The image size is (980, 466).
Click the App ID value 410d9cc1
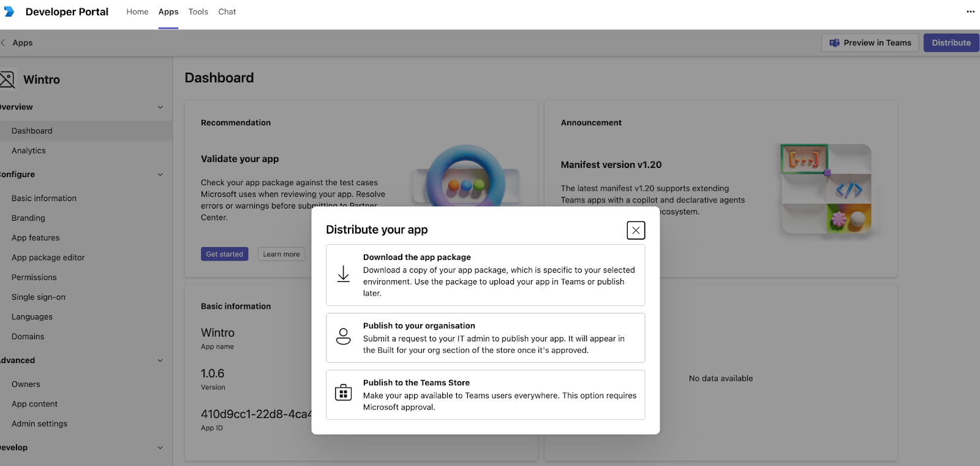point(256,414)
